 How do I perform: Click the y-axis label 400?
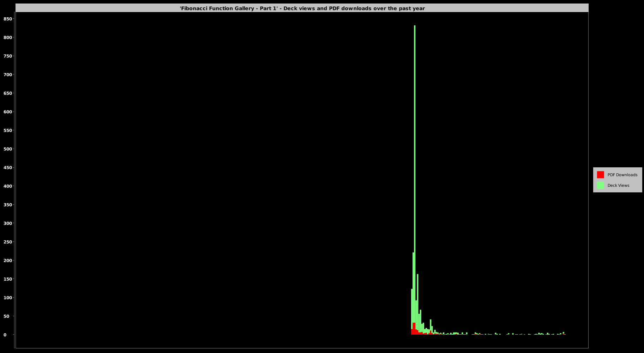[x=8, y=186]
